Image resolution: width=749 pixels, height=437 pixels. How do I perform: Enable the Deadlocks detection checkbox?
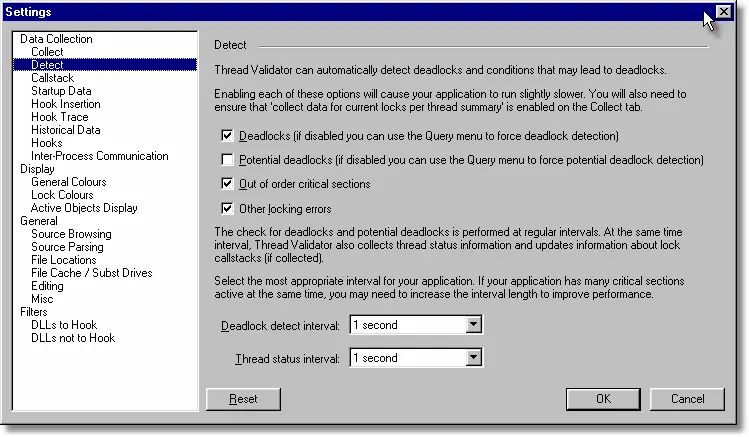[227, 136]
